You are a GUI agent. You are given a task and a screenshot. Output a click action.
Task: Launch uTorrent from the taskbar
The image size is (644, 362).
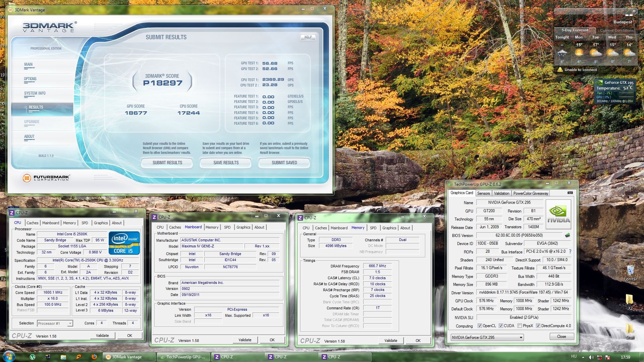[32, 357]
